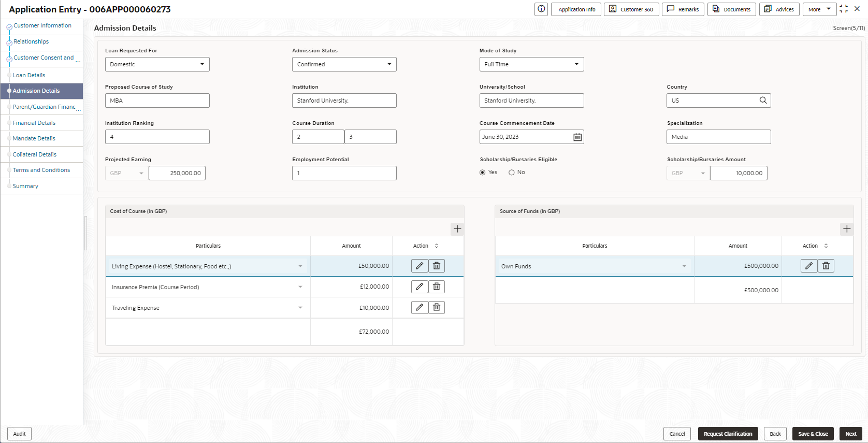Open Terms and Conditions step

[41, 170]
